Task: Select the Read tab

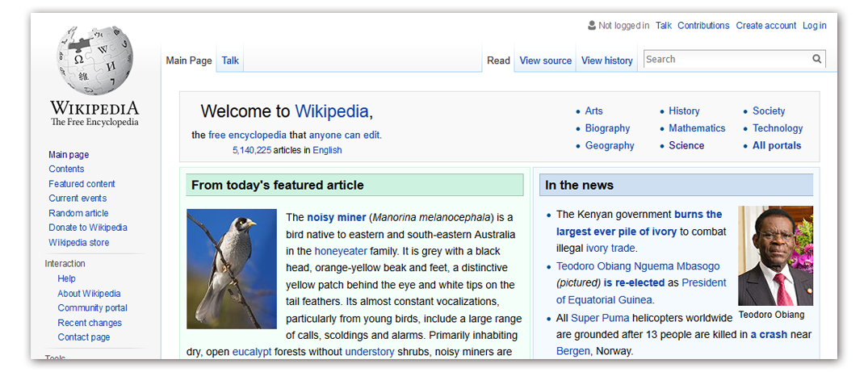Action: (498, 61)
